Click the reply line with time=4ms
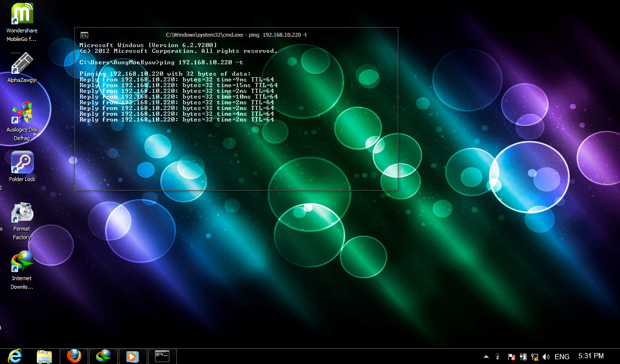The height and width of the screenshot is (364, 620). pyautogui.click(x=176, y=114)
